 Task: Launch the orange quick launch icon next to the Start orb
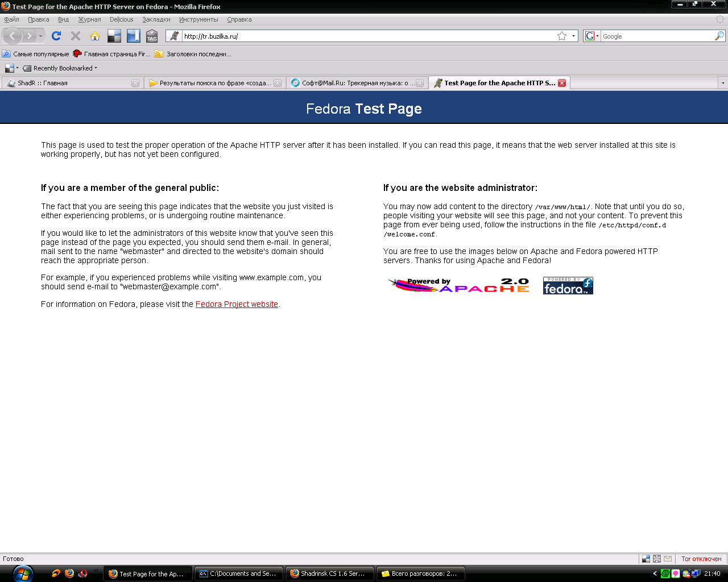pyautogui.click(x=56, y=573)
